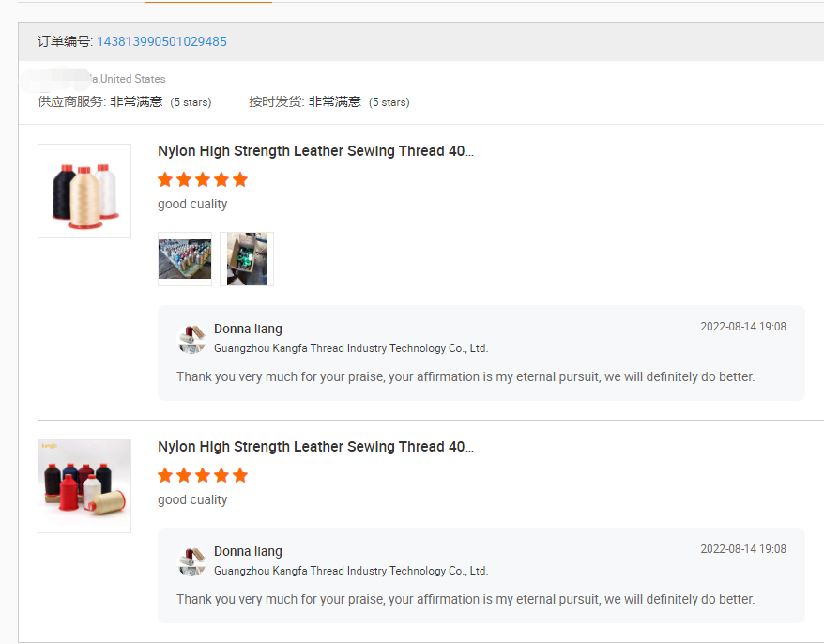Click the first review's 'good cuality' comment
This screenshot has height=644, width=824.
[x=192, y=204]
